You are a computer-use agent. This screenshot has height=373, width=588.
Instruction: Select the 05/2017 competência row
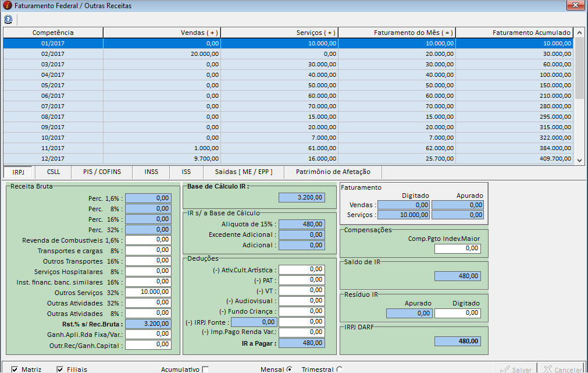(x=288, y=86)
